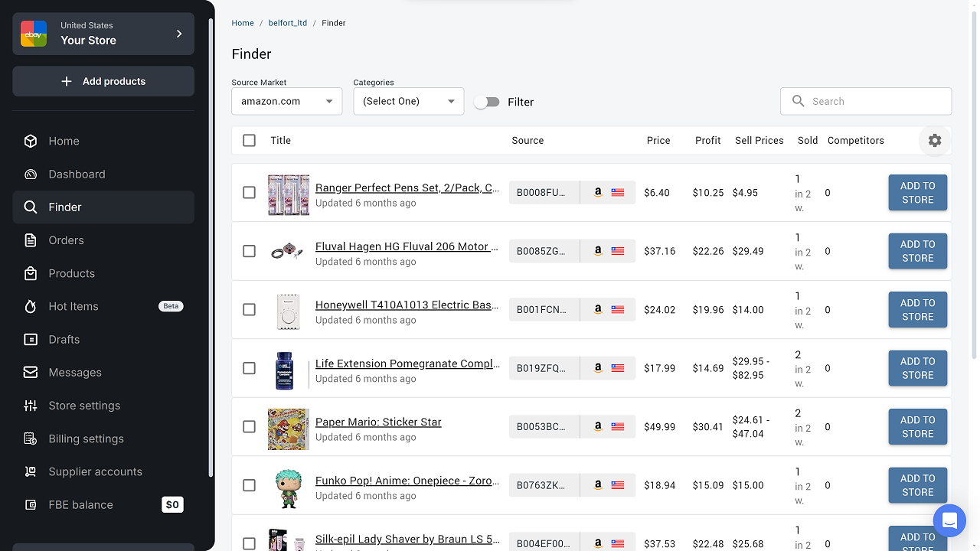
Task: Click Amazon icon in Ranger Perfect Pens row
Action: (x=598, y=193)
